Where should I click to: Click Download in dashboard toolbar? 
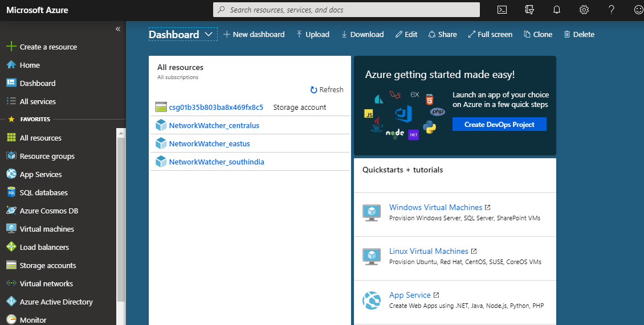pyautogui.click(x=362, y=35)
